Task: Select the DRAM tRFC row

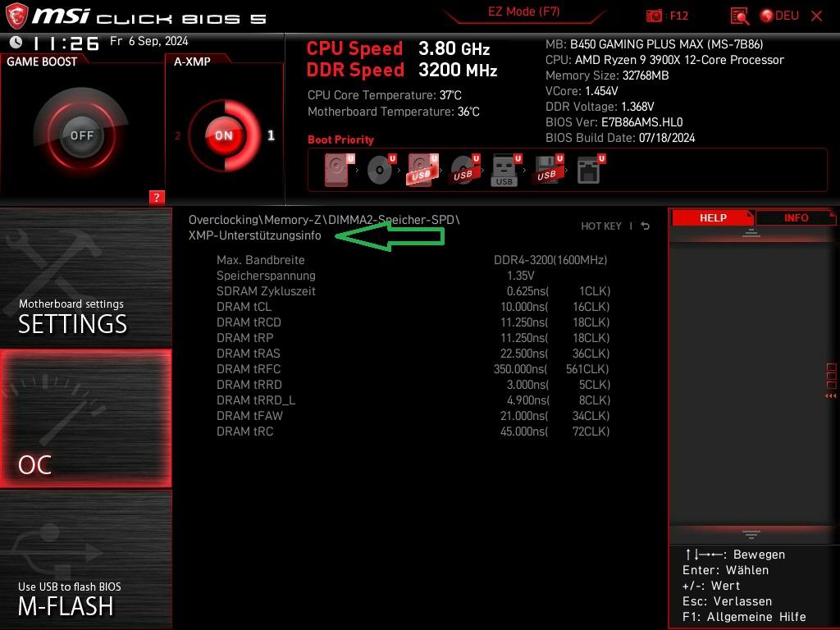Action: pyautogui.click(x=413, y=368)
